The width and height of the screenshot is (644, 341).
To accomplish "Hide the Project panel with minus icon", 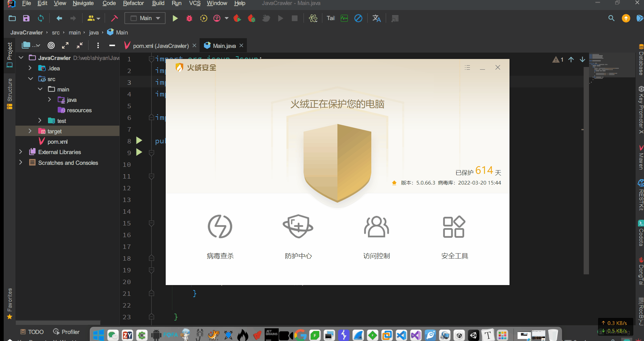I will click(112, 45).
